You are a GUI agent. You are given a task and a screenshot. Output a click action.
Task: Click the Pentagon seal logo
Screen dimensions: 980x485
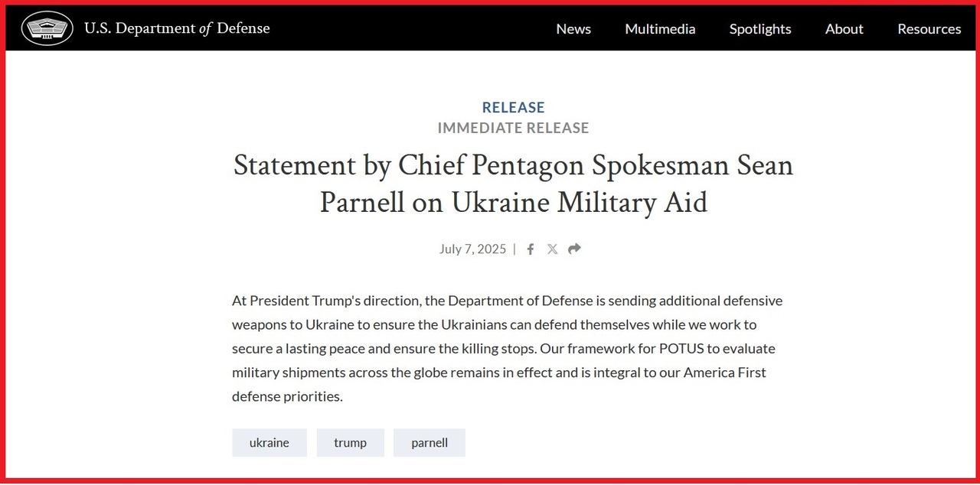[47, 28]
